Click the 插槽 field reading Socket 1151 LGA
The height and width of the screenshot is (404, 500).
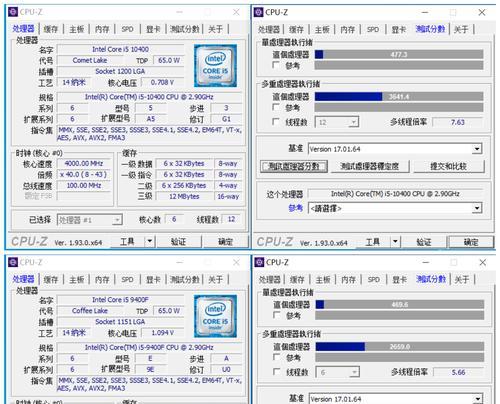tap(120, 322)
